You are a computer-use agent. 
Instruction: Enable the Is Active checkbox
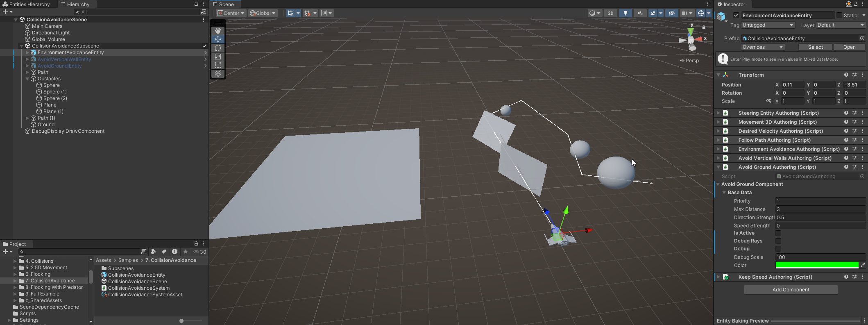(x=778, y=233)
